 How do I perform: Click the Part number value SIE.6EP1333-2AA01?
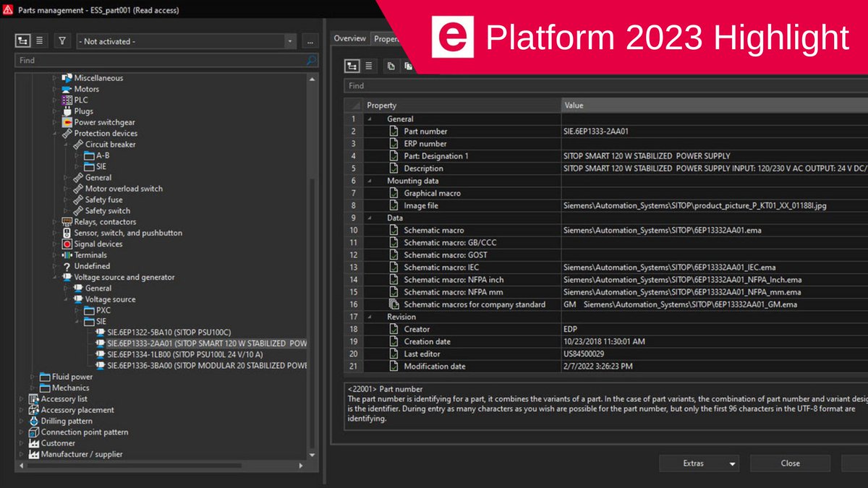point(597,132)
